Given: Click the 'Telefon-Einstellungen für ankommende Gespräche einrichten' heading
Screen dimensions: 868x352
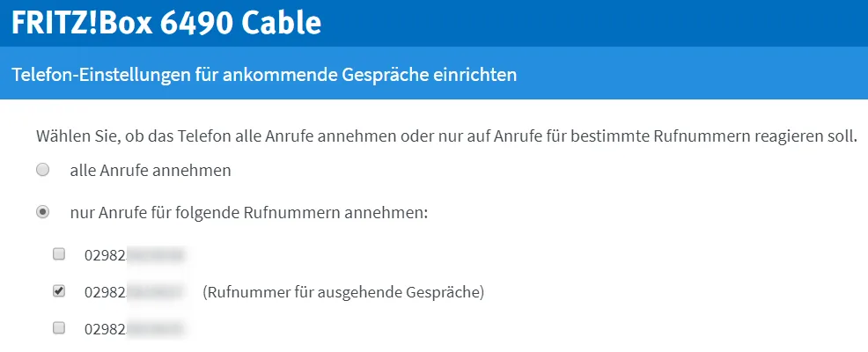Looking at the screenshot, I should point(264,74).
